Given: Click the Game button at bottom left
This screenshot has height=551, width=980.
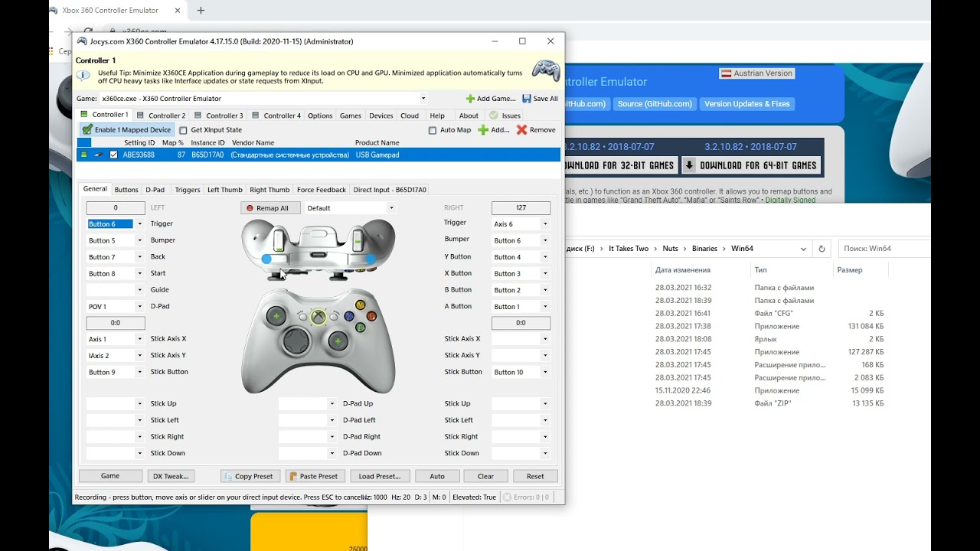Looking at the screenshot, I should [x=110, y=476].
